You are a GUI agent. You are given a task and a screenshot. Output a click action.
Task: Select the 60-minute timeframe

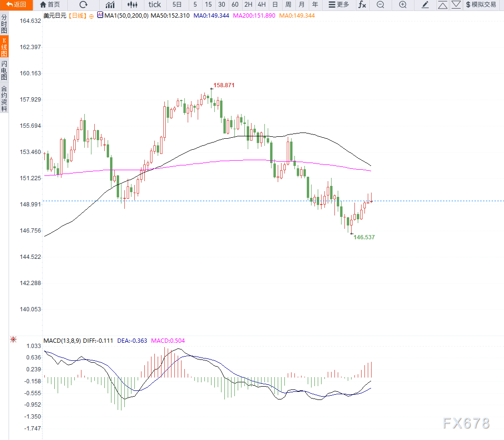tap(235, 4)
